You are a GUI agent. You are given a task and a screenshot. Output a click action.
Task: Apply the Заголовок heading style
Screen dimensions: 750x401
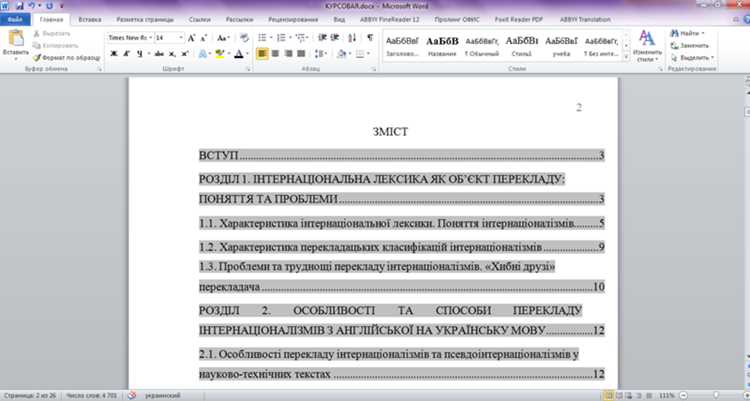[x=402, y=46]
